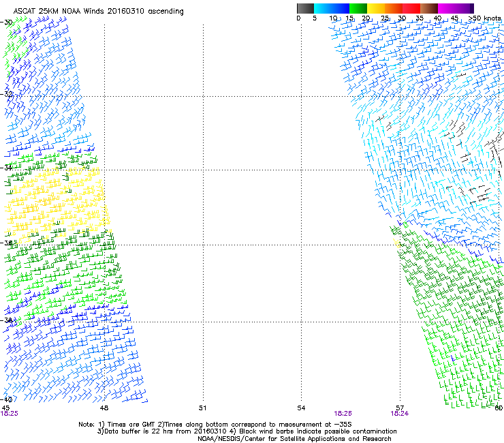Click the '25' label under the color scale
Viewport: 504px width, 443px height.
(x=385, y=18)
